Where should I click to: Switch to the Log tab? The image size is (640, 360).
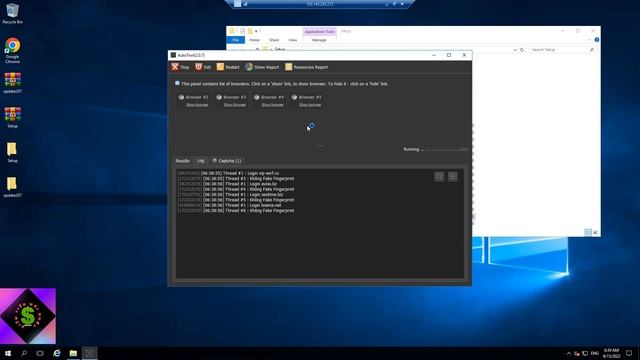point(200,161)
